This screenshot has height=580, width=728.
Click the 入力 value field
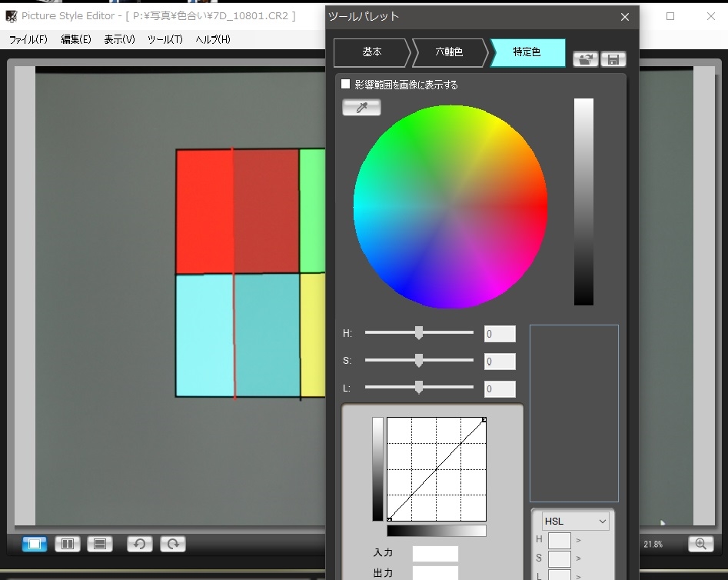point(435,554)
